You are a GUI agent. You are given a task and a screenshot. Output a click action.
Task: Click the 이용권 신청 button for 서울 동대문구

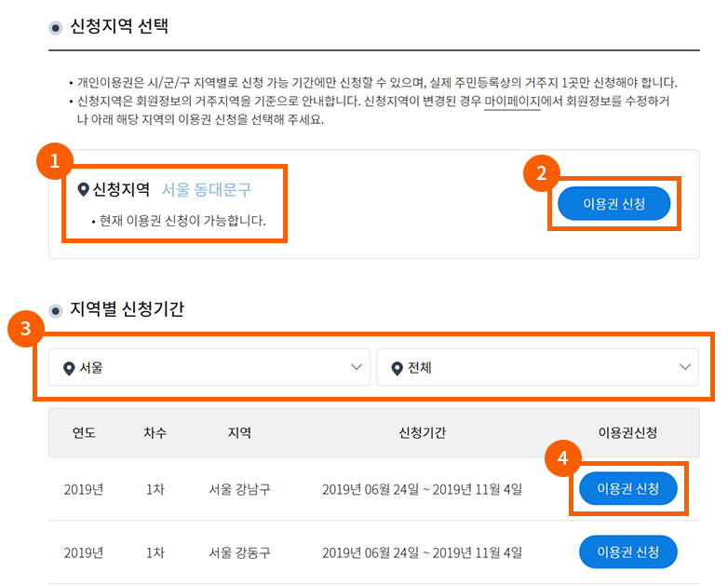click(613, 203)
